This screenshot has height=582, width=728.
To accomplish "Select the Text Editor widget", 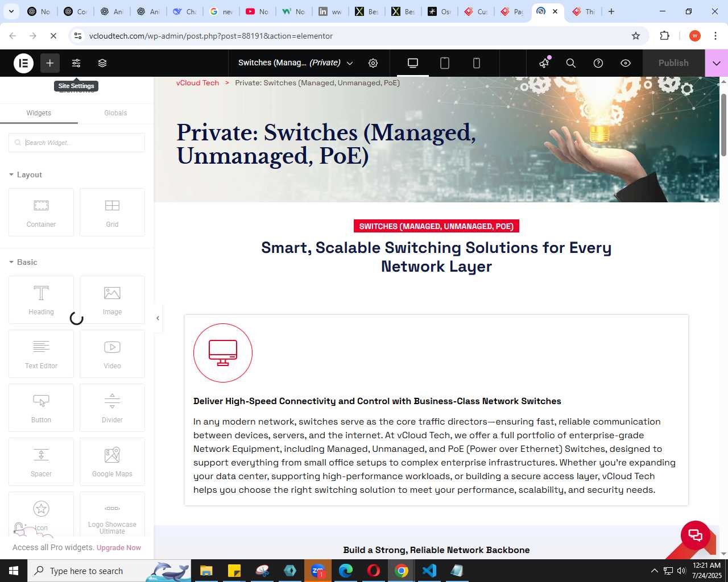I will (41, 354).
